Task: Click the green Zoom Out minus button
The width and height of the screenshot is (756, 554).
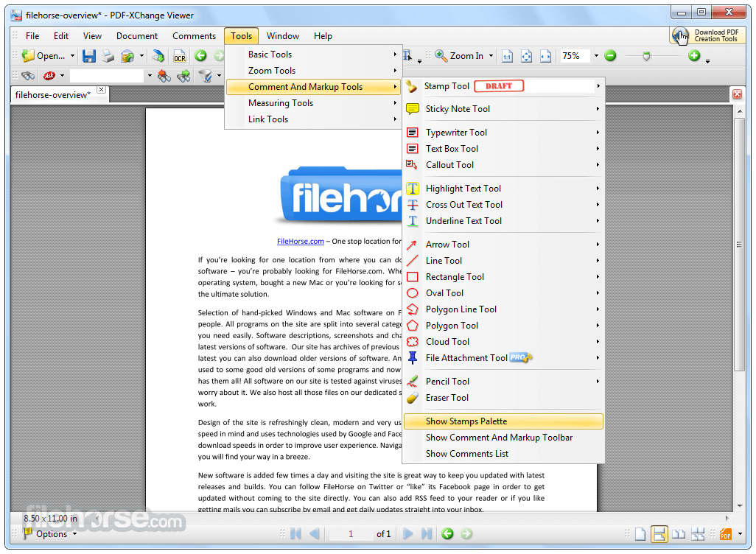Action: [610, 56]
